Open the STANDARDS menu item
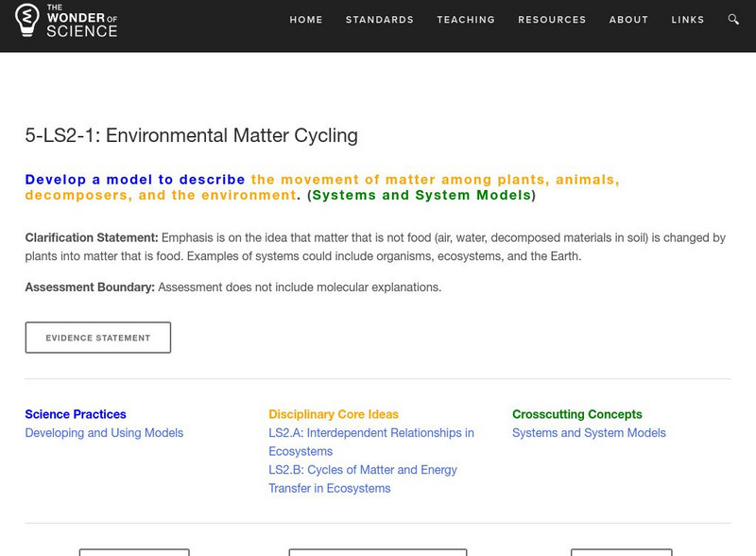The image size is (756, 556). (x=380, y=19)
